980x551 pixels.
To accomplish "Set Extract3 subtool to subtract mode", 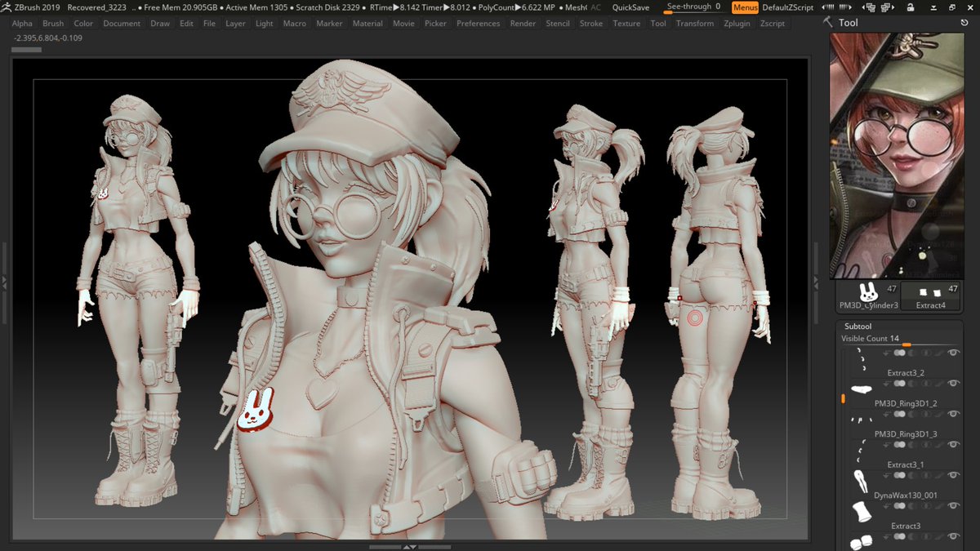I will tap(912, 505).
